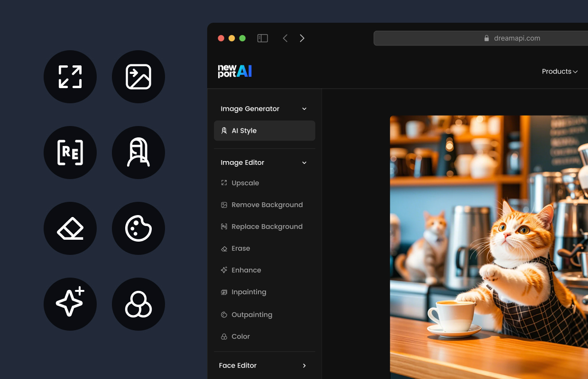
Task: Click the large circular eraser icon
Action: (70, 228)
